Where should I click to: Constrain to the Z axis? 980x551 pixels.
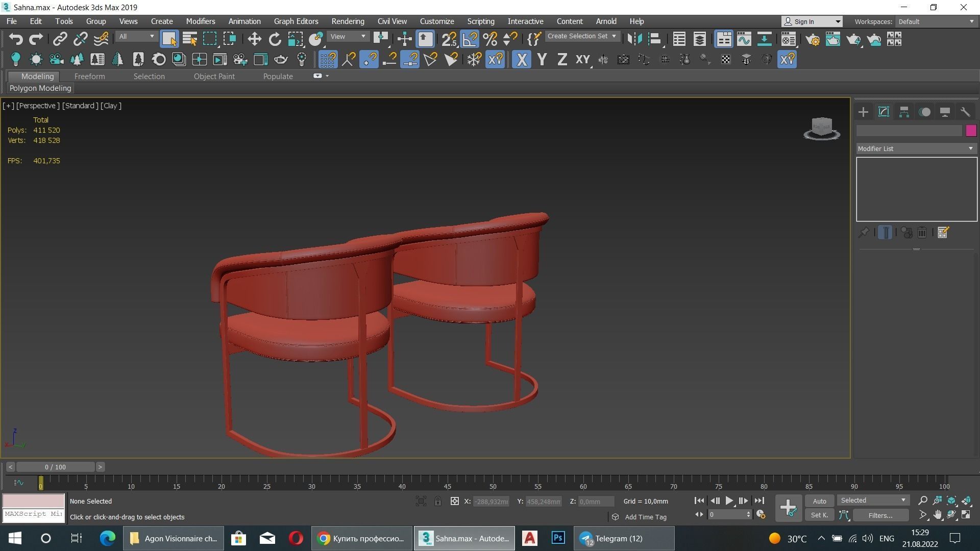562,60
